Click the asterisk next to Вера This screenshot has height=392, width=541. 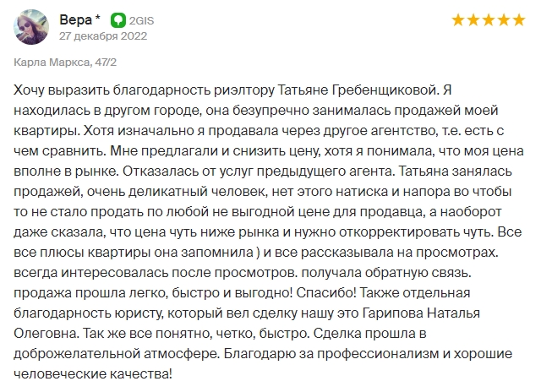point(98,17)
